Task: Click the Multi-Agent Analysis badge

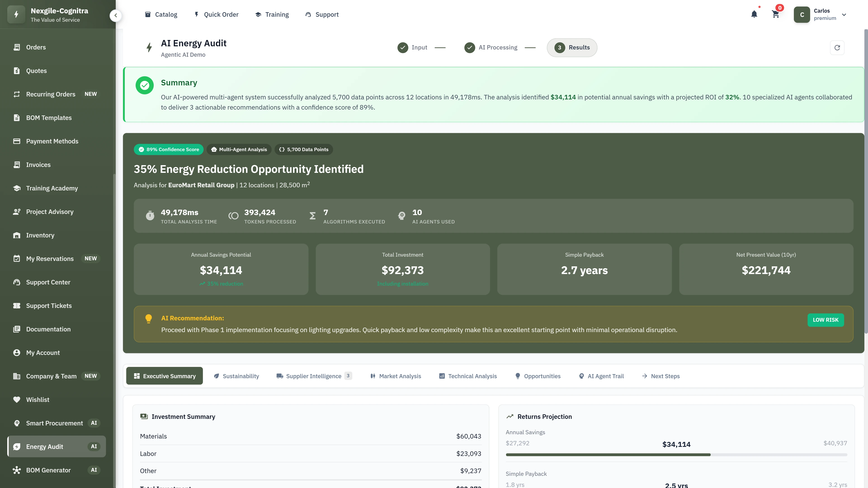Action: tap(239, 149)
